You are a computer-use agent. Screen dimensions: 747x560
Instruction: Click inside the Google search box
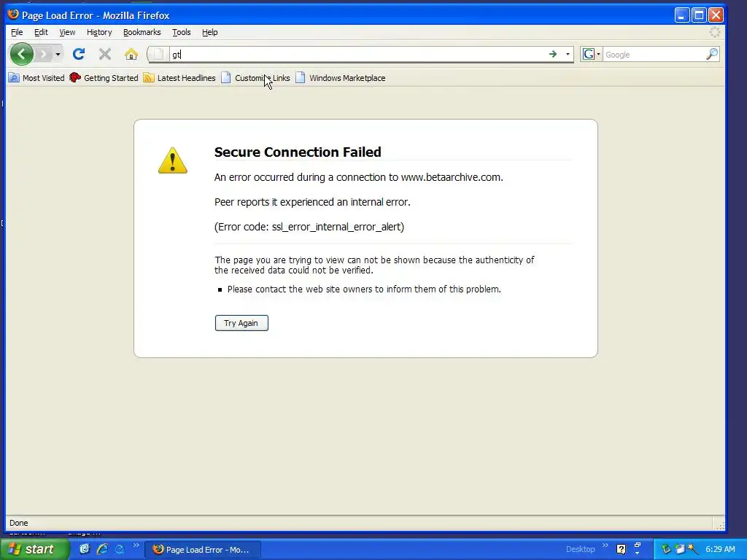click(x=654, y=54)
